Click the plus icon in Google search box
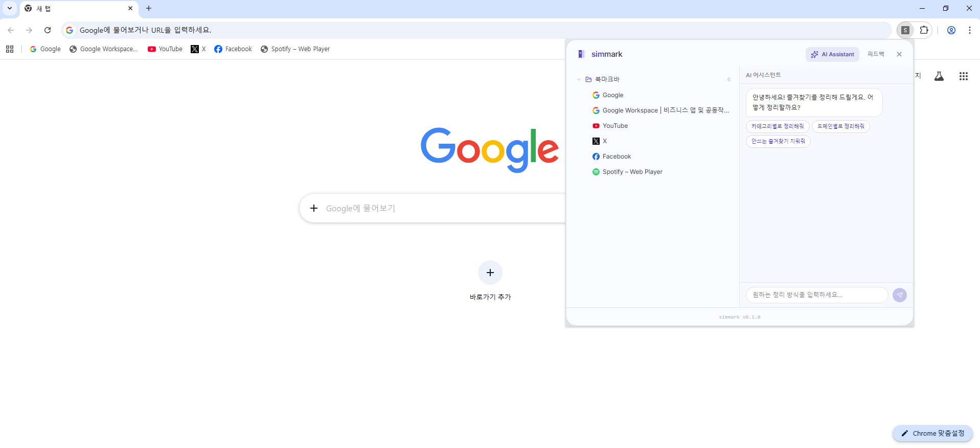980x448 pixels. coord(314,208)
